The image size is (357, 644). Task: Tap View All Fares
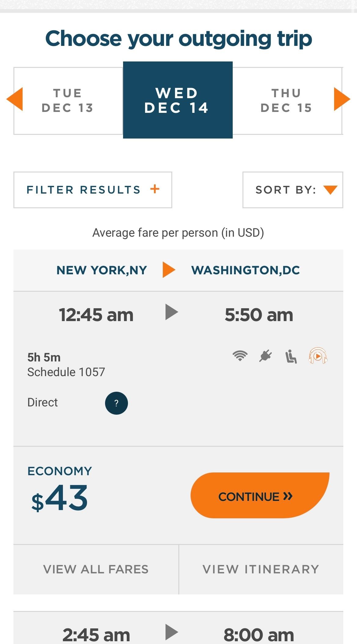click(96, 569)
